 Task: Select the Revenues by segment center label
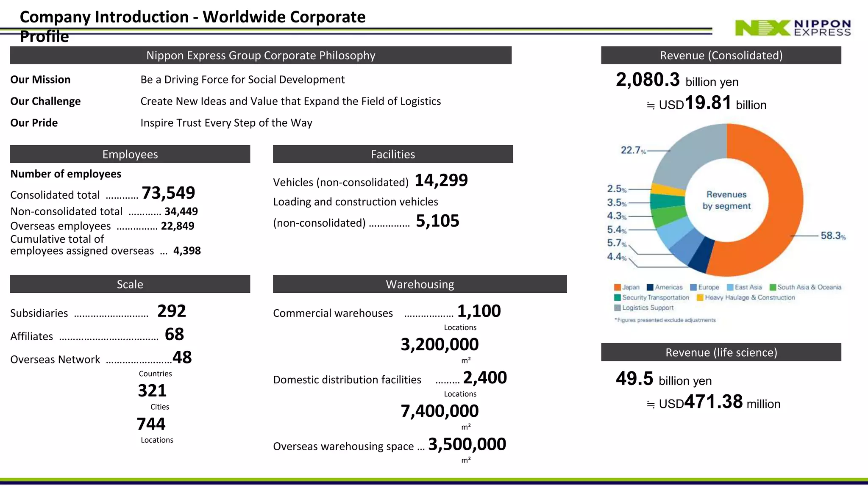click(x=726, y=200)
